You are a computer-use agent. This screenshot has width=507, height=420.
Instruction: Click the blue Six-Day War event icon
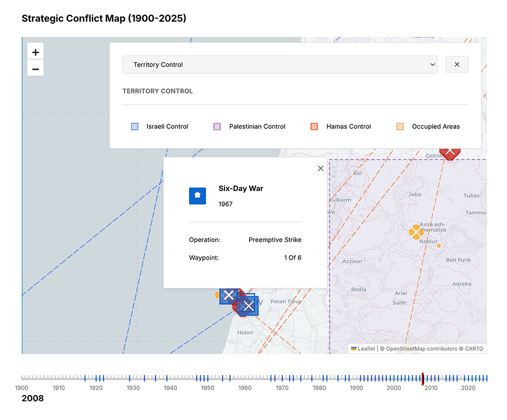tap(198, 195)
